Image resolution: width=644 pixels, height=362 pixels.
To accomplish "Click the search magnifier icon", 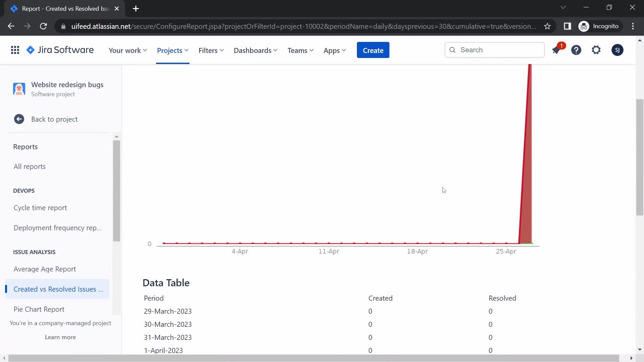I will point(452,50).
